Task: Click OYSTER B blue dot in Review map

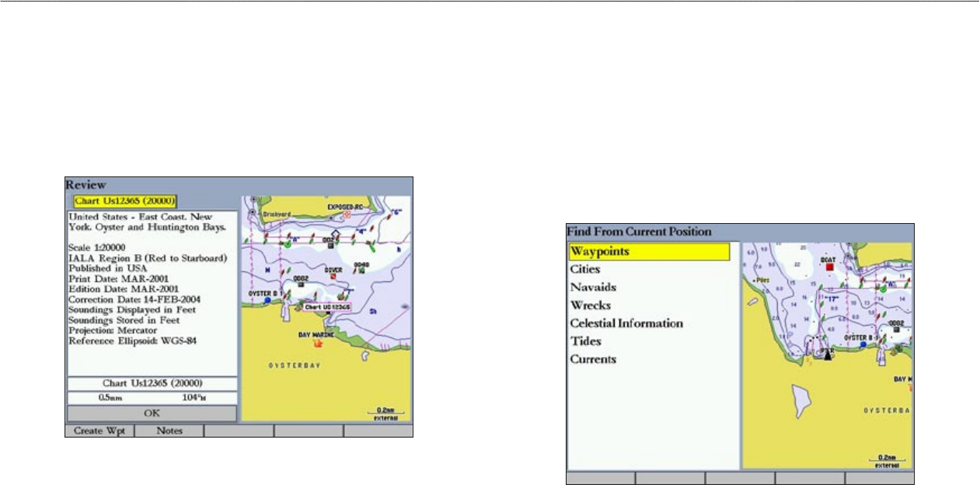Action: pyautogui.click(x=268, y=300)
